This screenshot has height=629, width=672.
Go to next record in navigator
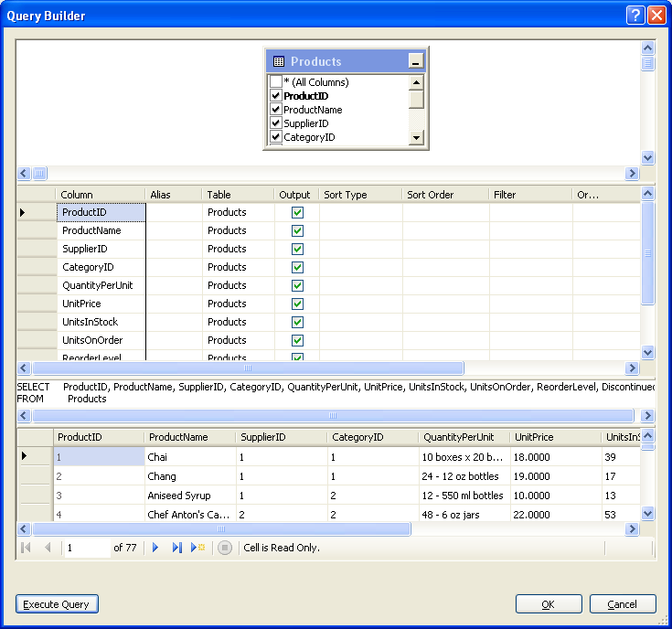pyautogui.click(x=155, y=548)
